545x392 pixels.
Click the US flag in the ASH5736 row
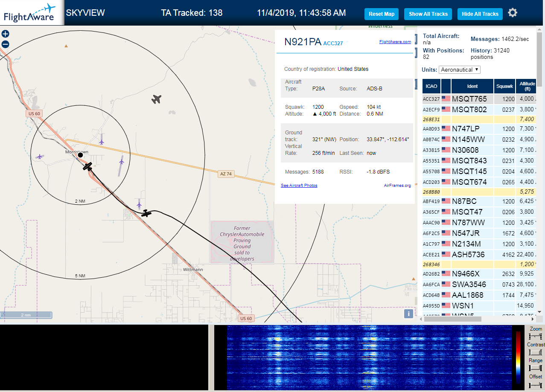[x=446, y=254]
